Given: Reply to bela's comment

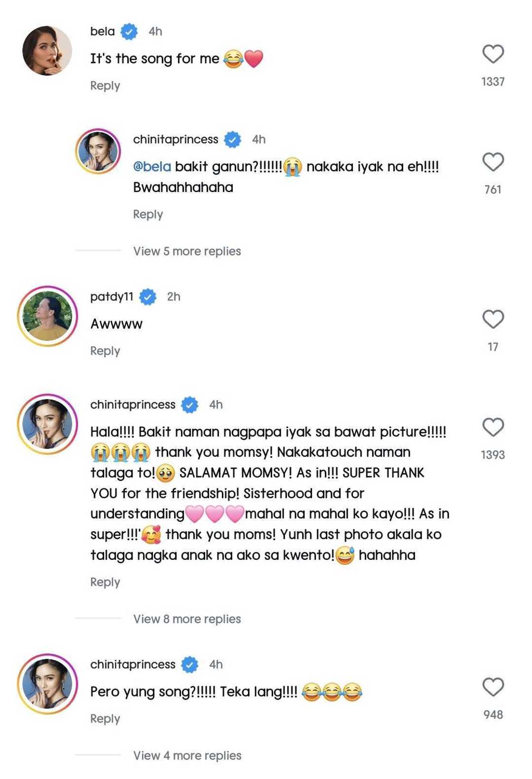Looking at the screenshot, I should (x=105, y=86).
